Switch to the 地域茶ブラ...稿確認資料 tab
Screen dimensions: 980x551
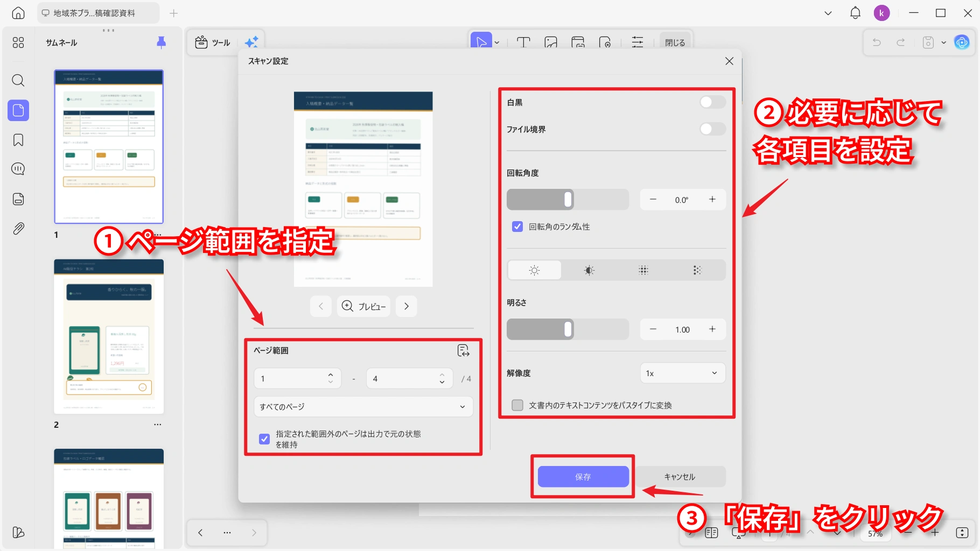[98, 13]
